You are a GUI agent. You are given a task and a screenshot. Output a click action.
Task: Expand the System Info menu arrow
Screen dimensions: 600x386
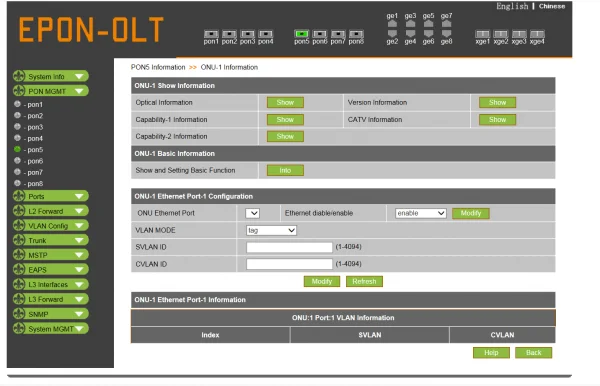[80, 77]
